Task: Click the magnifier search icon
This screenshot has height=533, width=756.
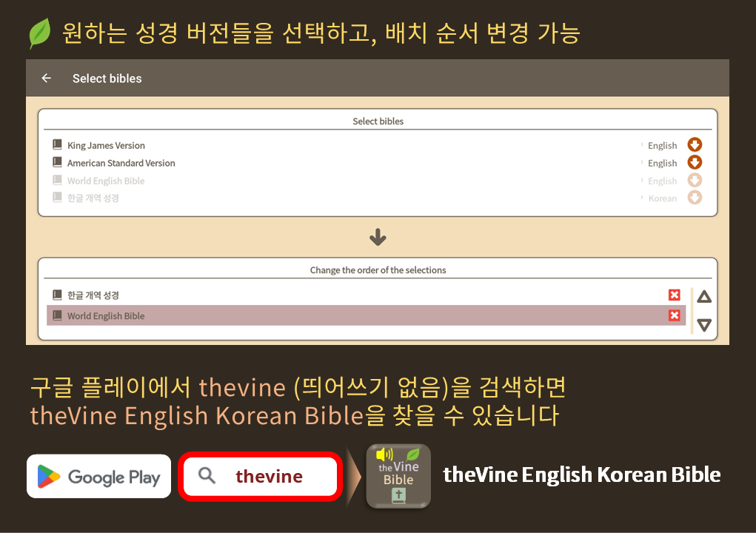Action: point(207,476)
